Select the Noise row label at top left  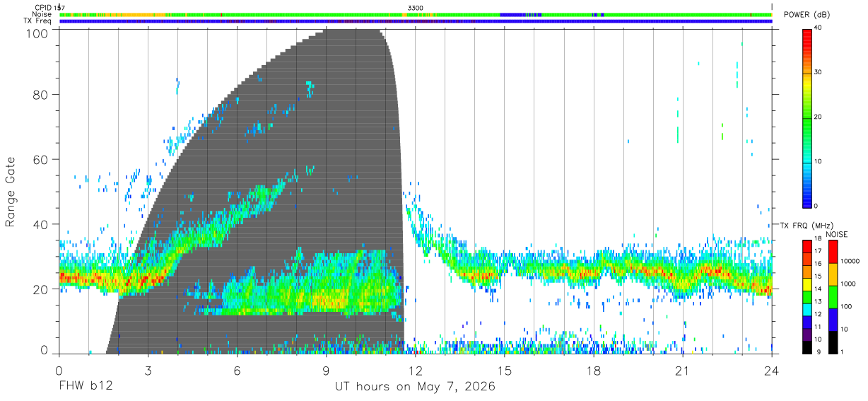pos(42,14)
